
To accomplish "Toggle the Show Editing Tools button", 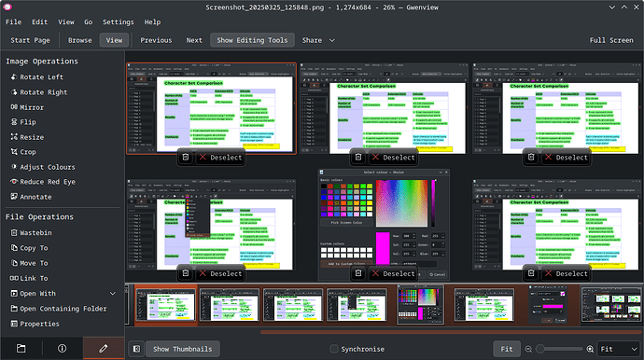I will click(252, 40).
